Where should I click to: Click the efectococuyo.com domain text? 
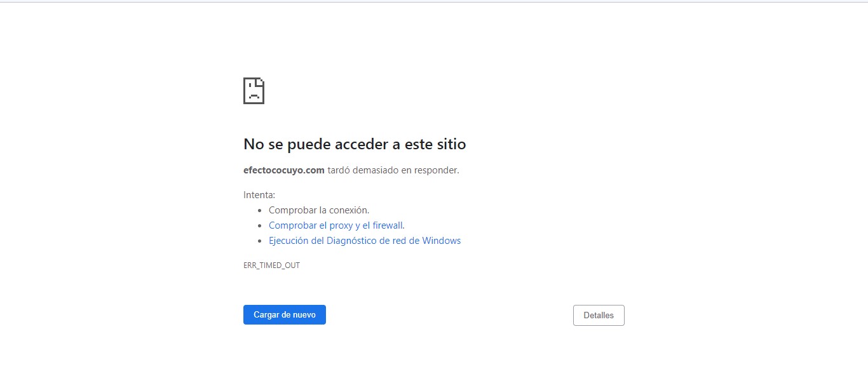pyautogui.click(x=284, y=170)
